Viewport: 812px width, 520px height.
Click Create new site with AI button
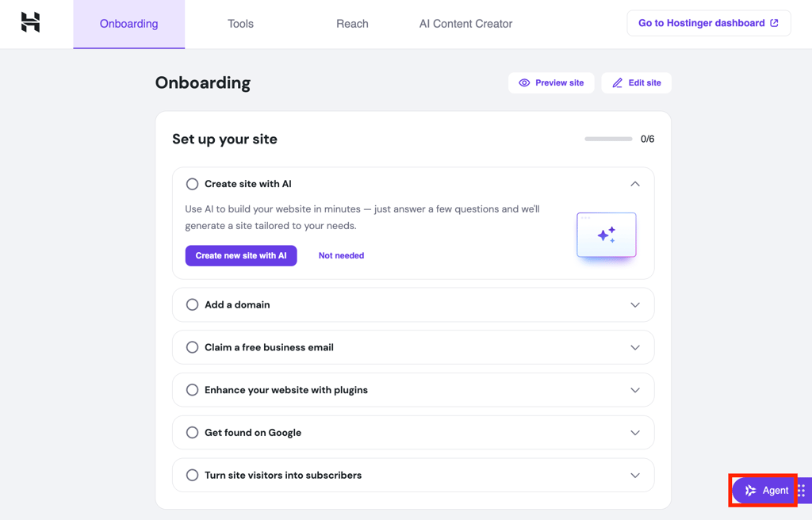pos(241,255)
